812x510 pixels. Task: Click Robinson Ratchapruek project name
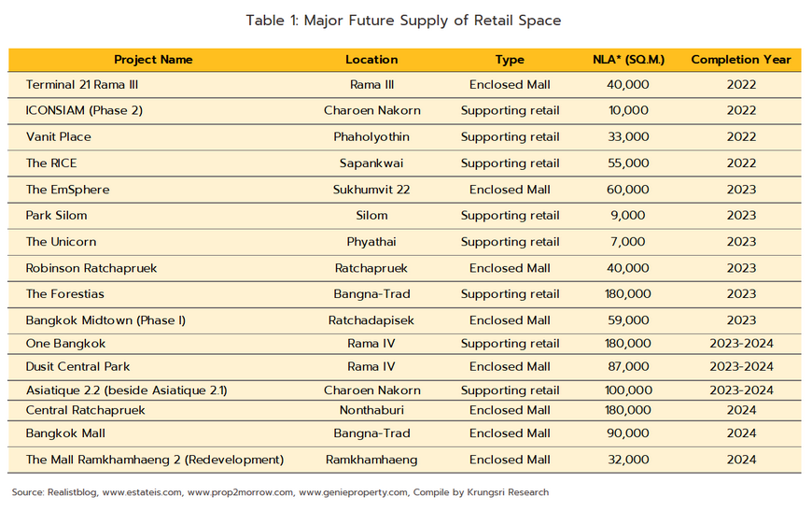click(91, 268)
